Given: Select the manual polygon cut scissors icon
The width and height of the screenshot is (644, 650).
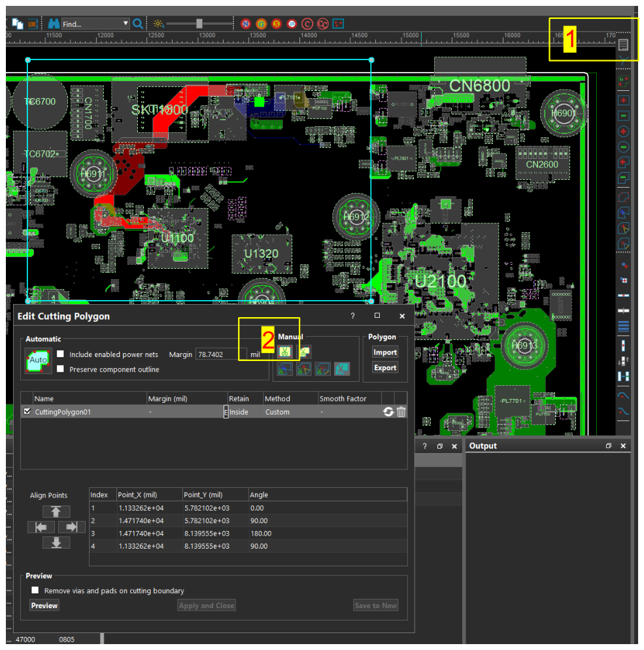Looking at the screenshot, I should (x=304, y=352).
